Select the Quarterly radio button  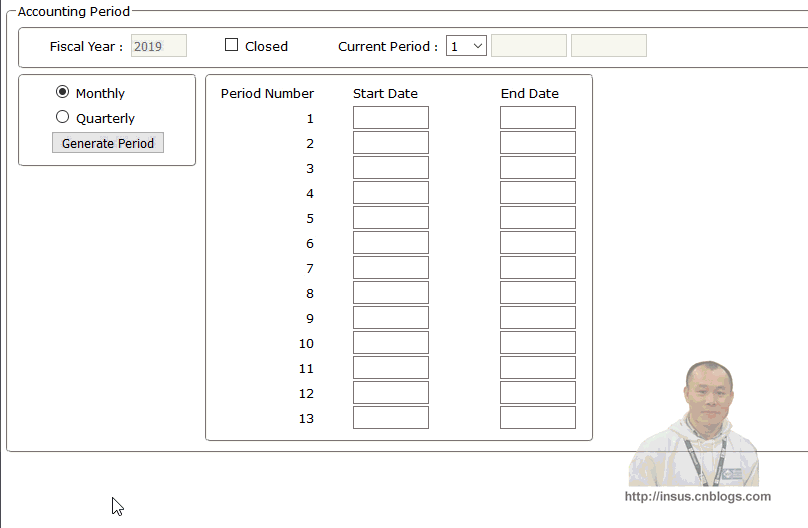pos(63,117)
